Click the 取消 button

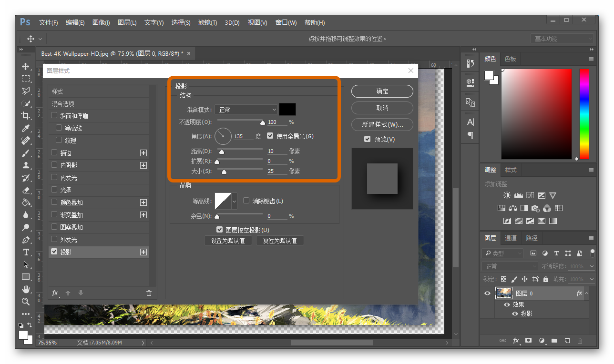click(382, 108)
